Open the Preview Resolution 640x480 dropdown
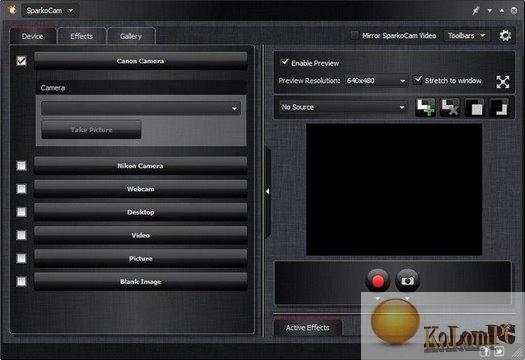The image size is (525, 360). point(376,81)
